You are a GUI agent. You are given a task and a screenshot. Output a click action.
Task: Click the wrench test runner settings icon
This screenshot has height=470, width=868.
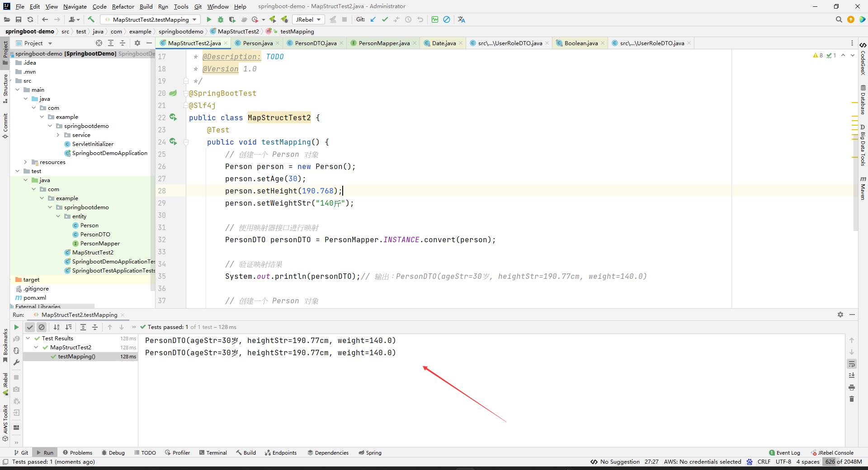click(16, 362)
